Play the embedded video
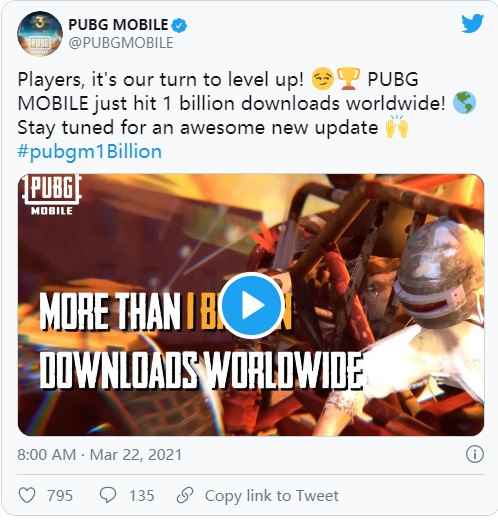Screen dimensions: 498x520 pos(252,305)
